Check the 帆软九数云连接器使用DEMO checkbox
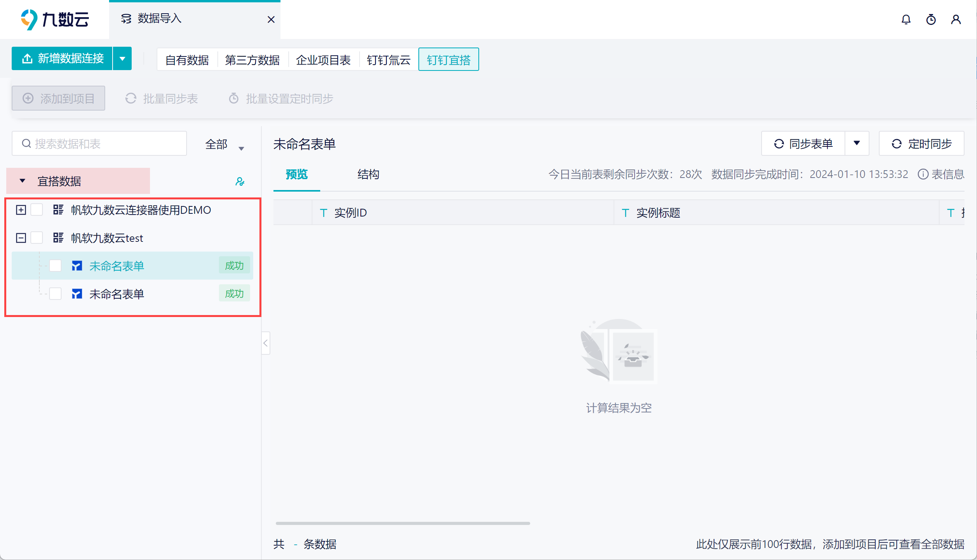 (37, 210)
